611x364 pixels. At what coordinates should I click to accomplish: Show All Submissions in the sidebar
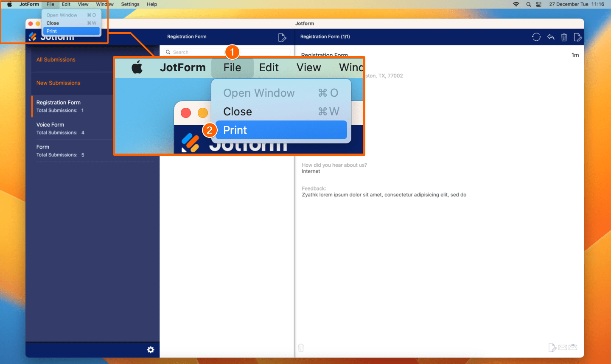[56, 60]
